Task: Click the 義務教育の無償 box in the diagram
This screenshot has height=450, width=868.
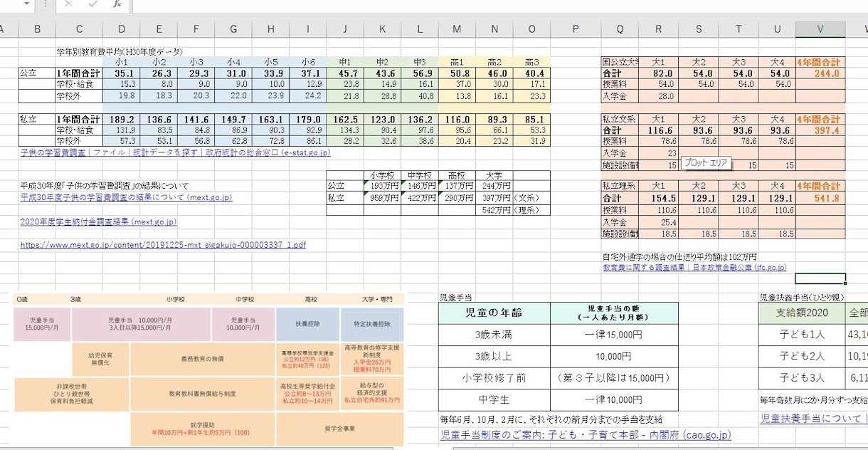Action: tap(202, 360)
